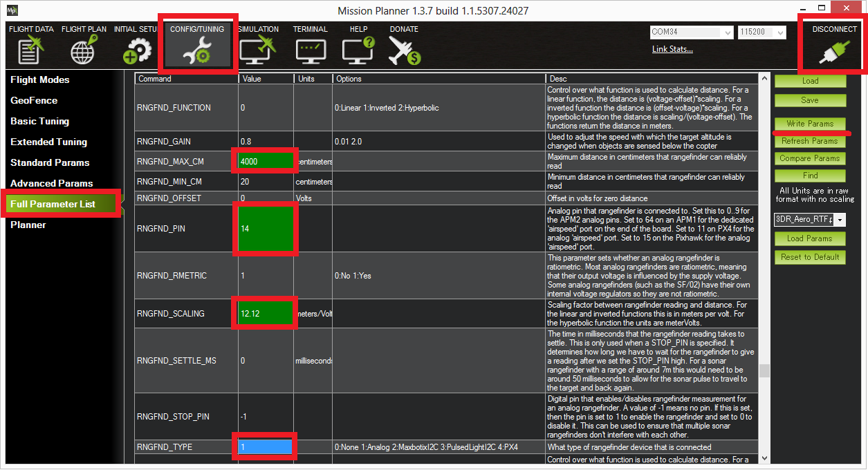
Task: Open the Link Stats link
Action: pyautogui.click(x=672, y=49)
